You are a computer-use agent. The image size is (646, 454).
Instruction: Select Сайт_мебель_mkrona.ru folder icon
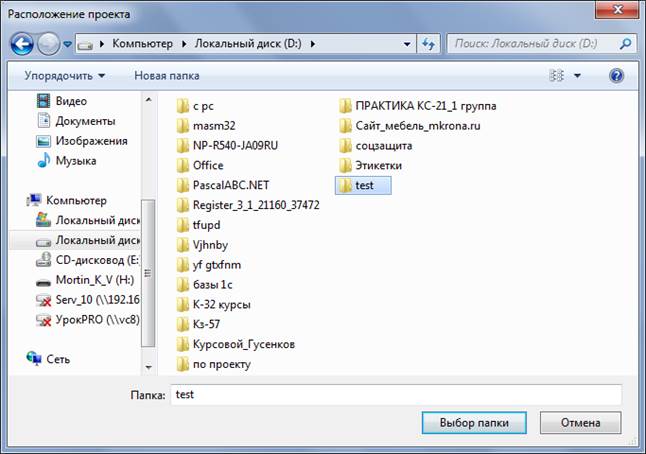point(345,126)
